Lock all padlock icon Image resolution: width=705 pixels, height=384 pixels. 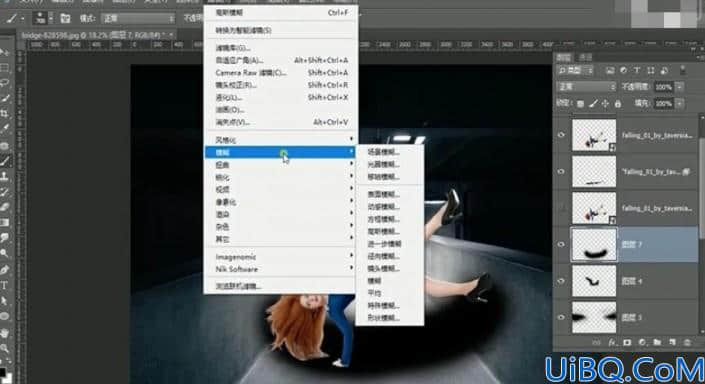pyautogui.click(x=618, y=104)
